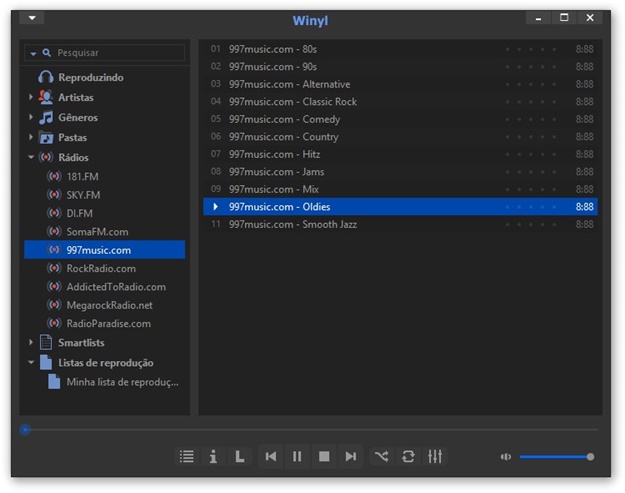Adjust the volume slider

pos(555,457)
